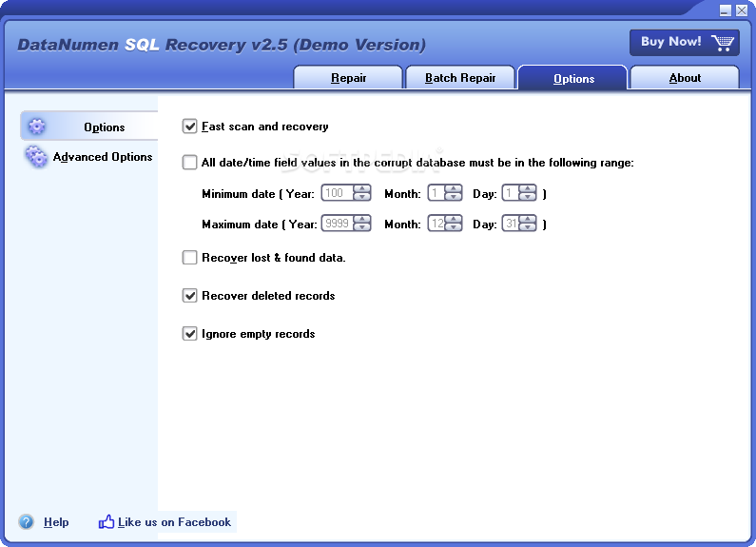This screenshot has height=547, width=756.
Task: Click the Maximum date Day field showing 31
Action: (x=511, y=224)
